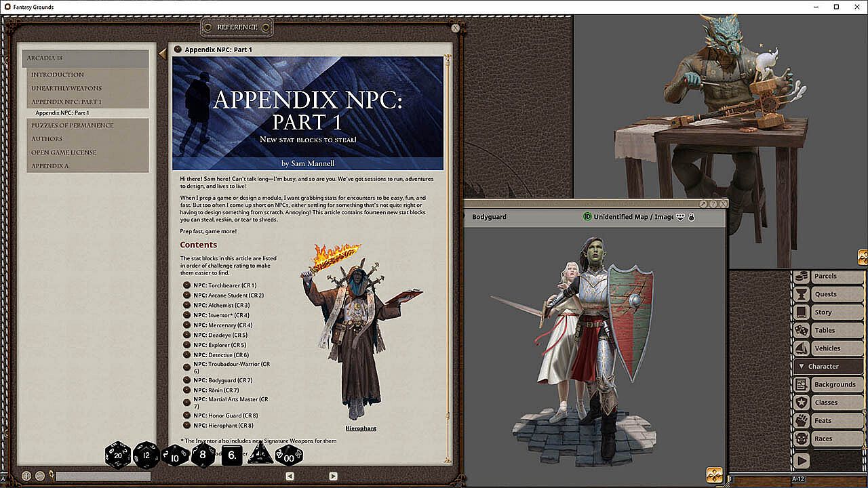Pick up the d6 die
The height and width of the screenshot is (488, 868).
pos(232,455)
